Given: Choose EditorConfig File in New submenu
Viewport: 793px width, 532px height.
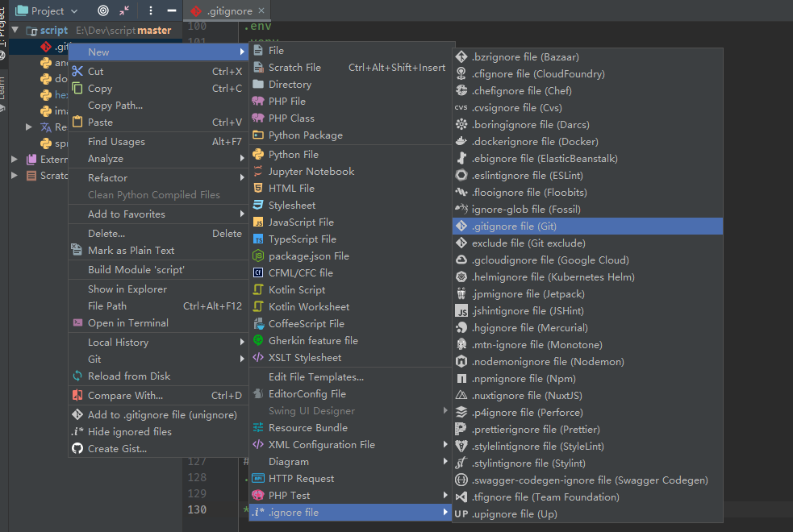Looking at the screenshot, I should coord(350,393).
